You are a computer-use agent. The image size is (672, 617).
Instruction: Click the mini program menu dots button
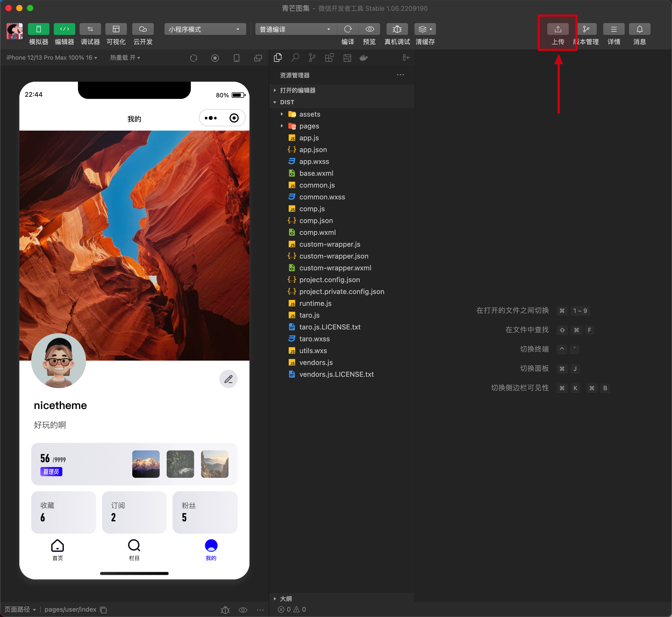[211, 118]
